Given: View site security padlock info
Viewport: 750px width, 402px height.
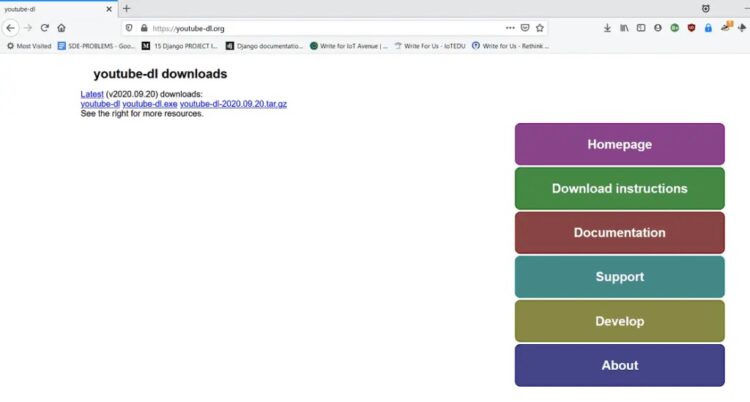Looking at the screenshot, I should (x=144, y=28).
